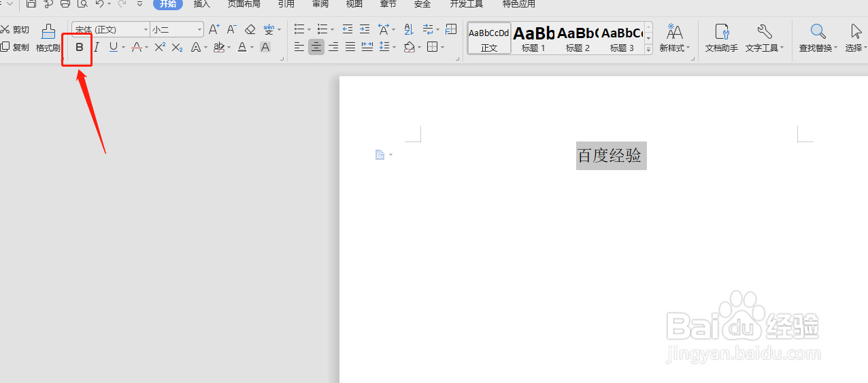Click the borders icon
This screenshot has height=383, width=868.
tap(433, 47)
